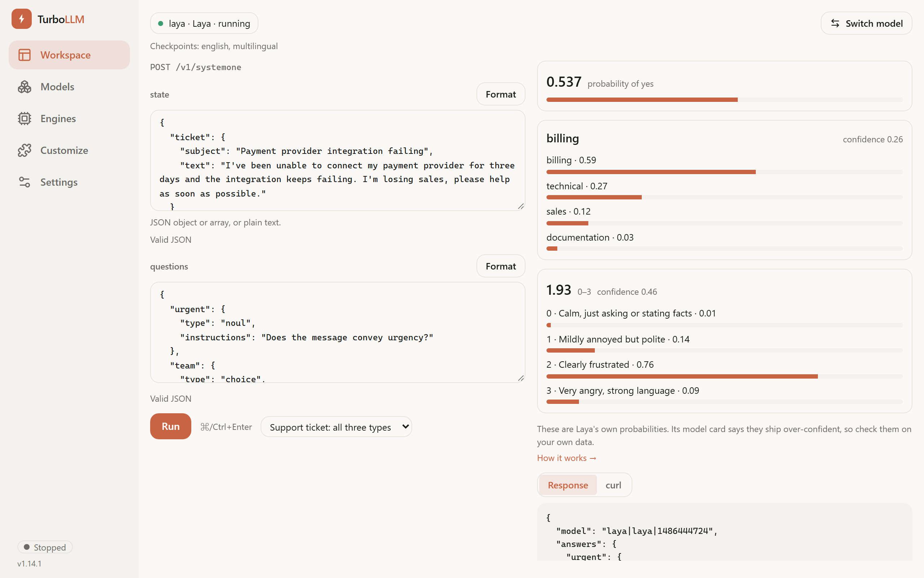Click 'Checkpoints: english, multilingual' text
The width and height of the screenshot is (924, 578).
click(x=214, y=46)
